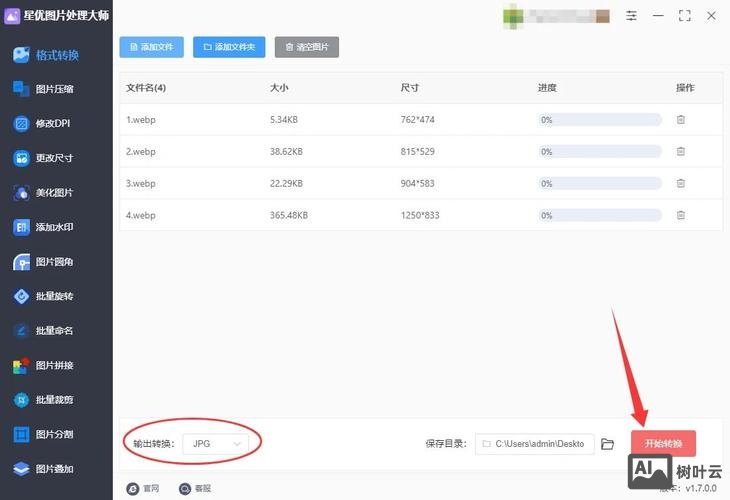Click the 更改尺寸 sidebar icon
The width and height of the screenshot is (730, 500).
(x=21, y=158)
